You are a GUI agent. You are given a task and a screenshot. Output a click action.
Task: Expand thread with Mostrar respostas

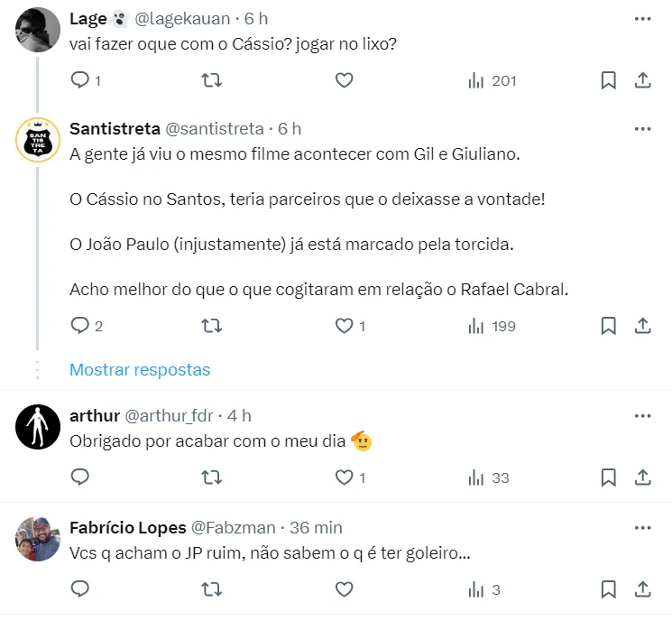(140, 370)
